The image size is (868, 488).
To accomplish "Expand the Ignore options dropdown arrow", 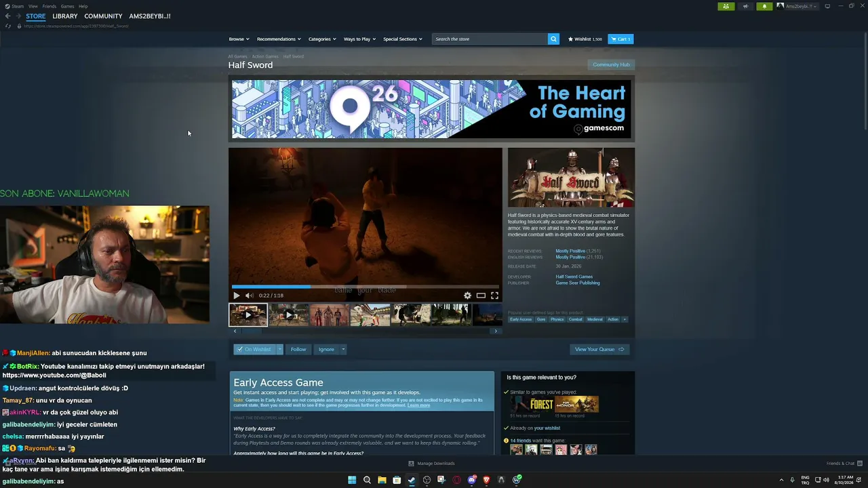I will pos(343,349).
